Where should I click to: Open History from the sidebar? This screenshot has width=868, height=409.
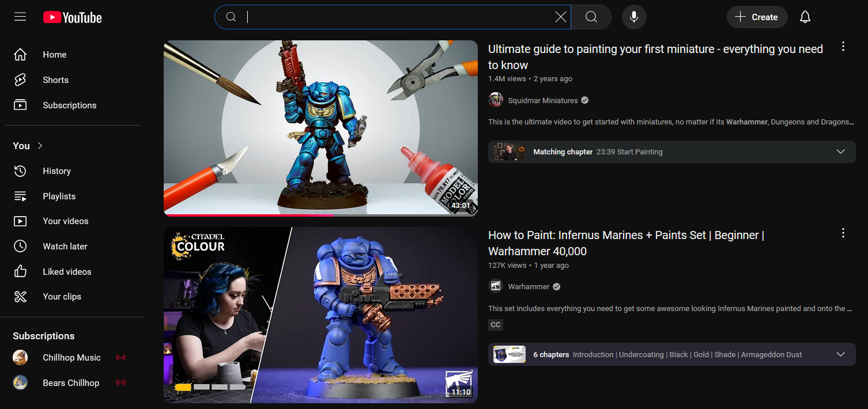(56, 171)
